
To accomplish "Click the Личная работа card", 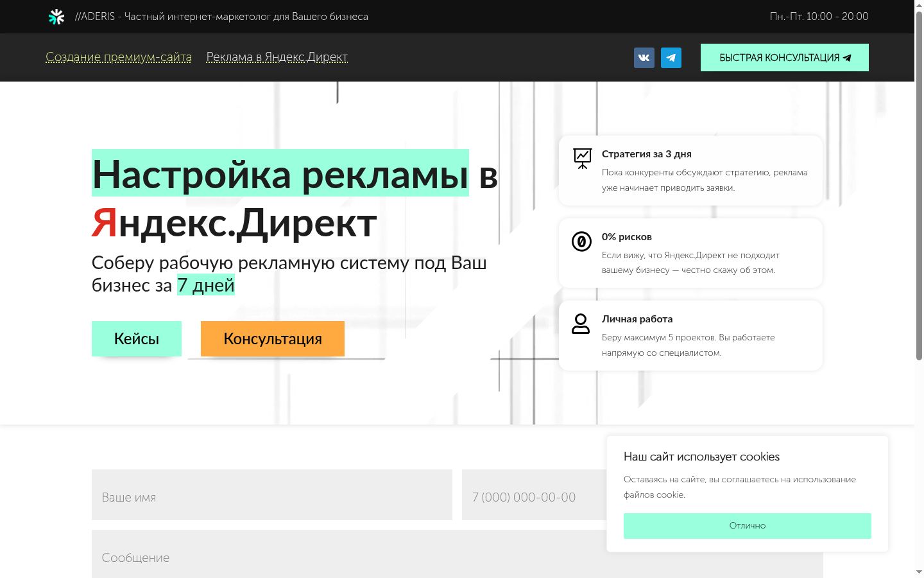I will pos(690,335).
